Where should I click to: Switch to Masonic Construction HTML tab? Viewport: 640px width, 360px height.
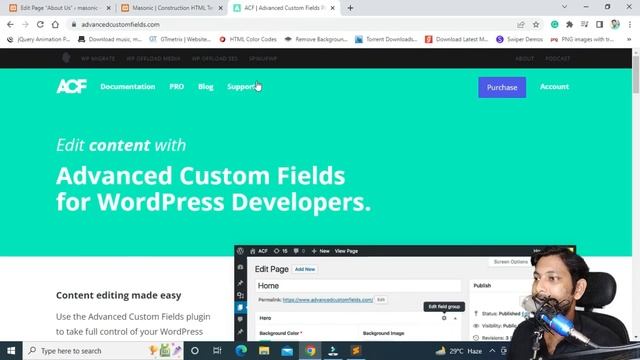coord(172,8)
